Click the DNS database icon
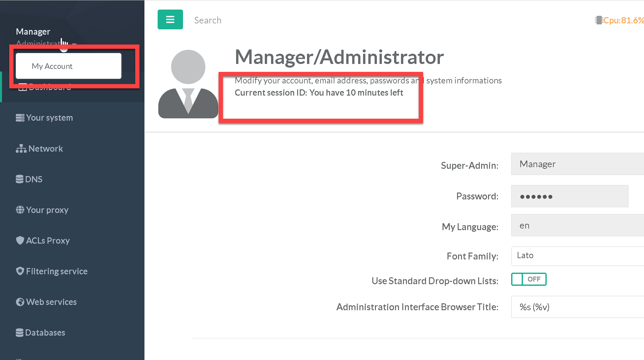The height and width of the screenshot is (360, 644). coord(20,179)
